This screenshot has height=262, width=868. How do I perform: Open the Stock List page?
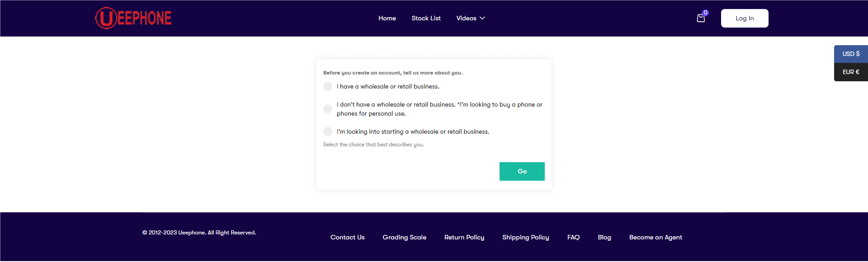tap(426, 18)
